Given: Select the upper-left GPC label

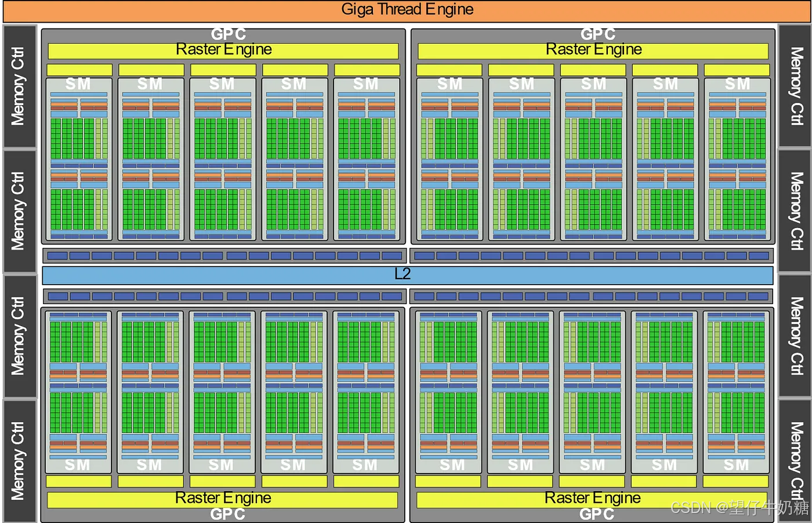Looking at the screenshot, I should [228, 34].
